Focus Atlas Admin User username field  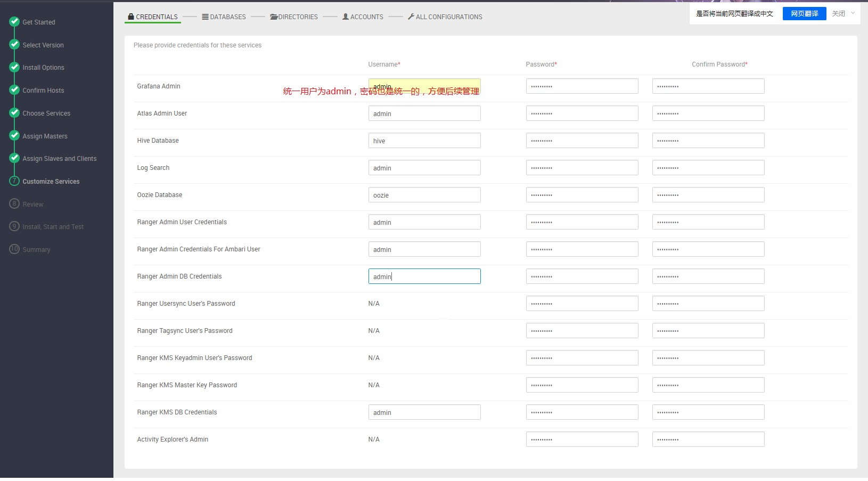coord(424,113)
